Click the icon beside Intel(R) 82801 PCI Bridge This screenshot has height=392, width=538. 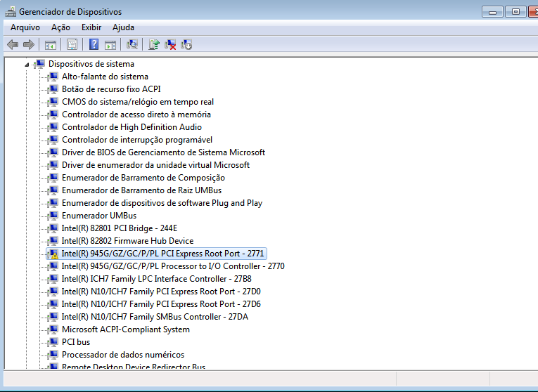coord(53,228)
